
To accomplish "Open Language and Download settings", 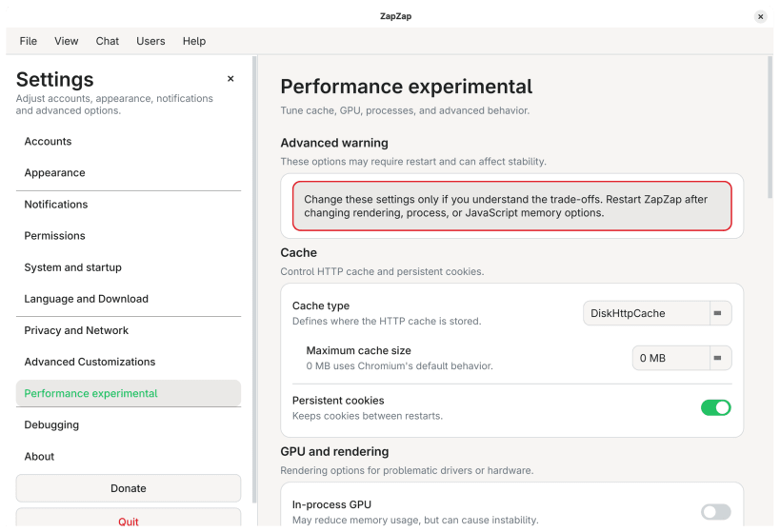I will (x=129, y=299).
